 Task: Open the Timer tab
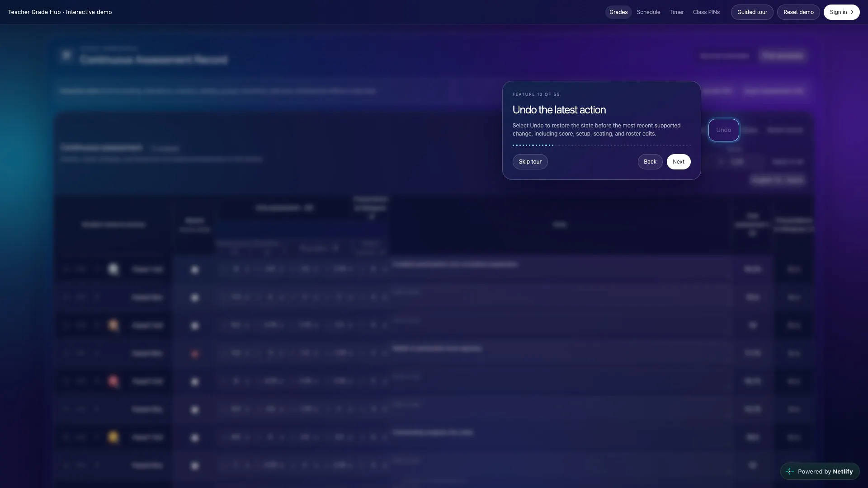tap(676, 12)
